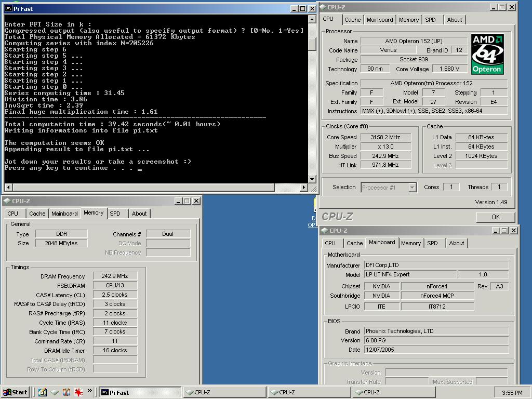This screenshot has width=532, height=399.
Task: Click the DRAM Frequency value 242.9 MHz
Action: point(115,276)
